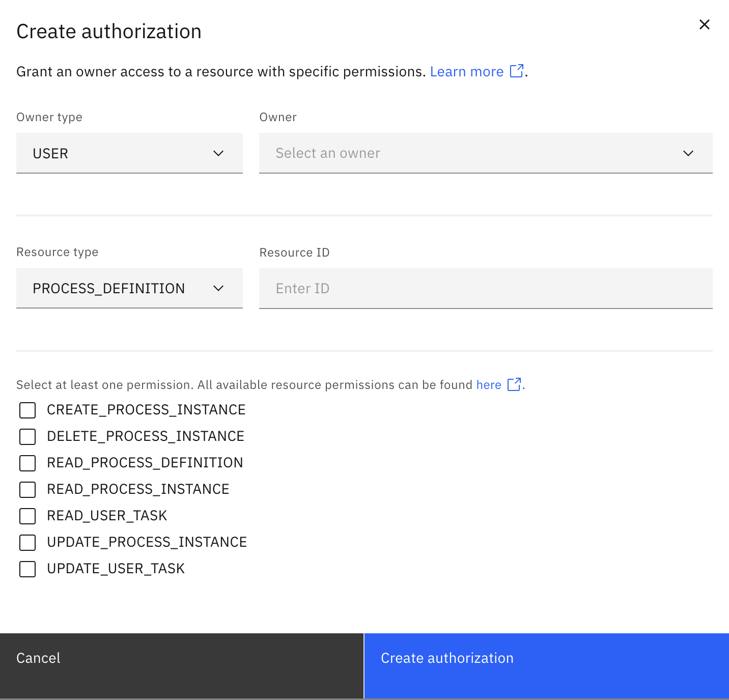The height and width of the screenshot is (700, 729).
Task: Click into the Resource ID input field
Action: (485, 288)
